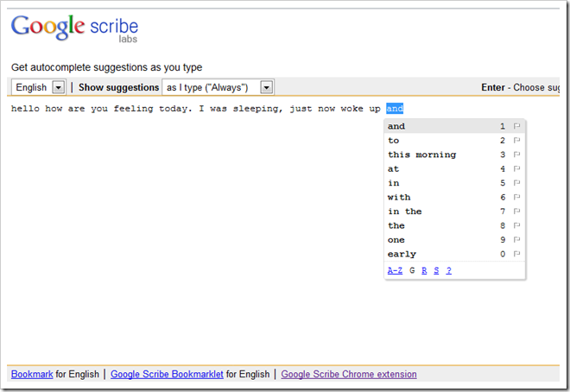This screenshot has height=392, width=570.
Task: Click inside the text editing area
Action: pos(283,229)
